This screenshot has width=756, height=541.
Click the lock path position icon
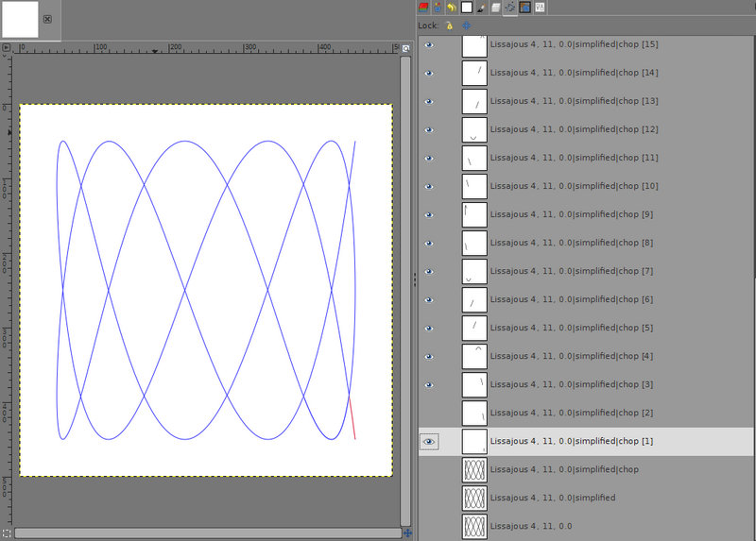tap(466, 25)
